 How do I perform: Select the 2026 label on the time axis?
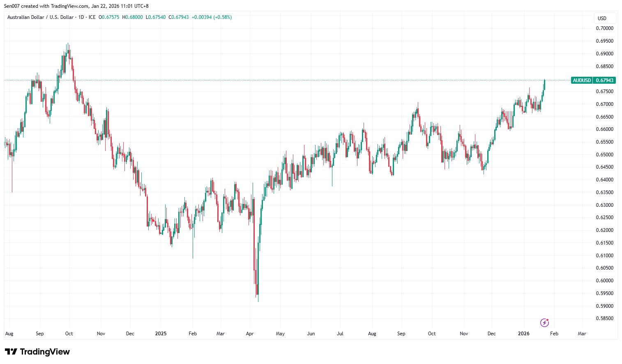[x=524, y=334]
